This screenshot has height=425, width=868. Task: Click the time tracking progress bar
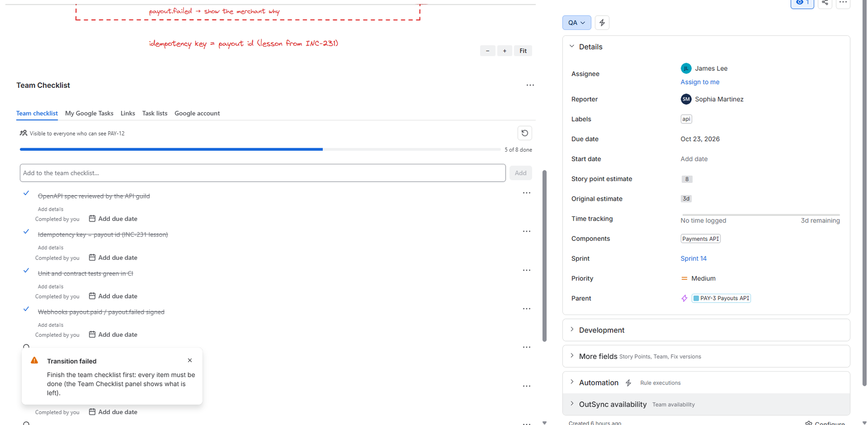760,215
